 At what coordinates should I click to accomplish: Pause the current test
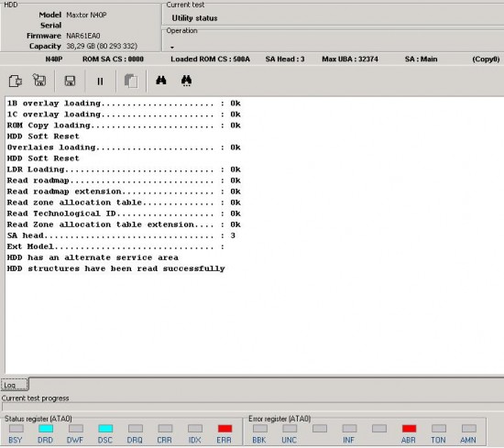pyautogui.click(x=100, y=82)
